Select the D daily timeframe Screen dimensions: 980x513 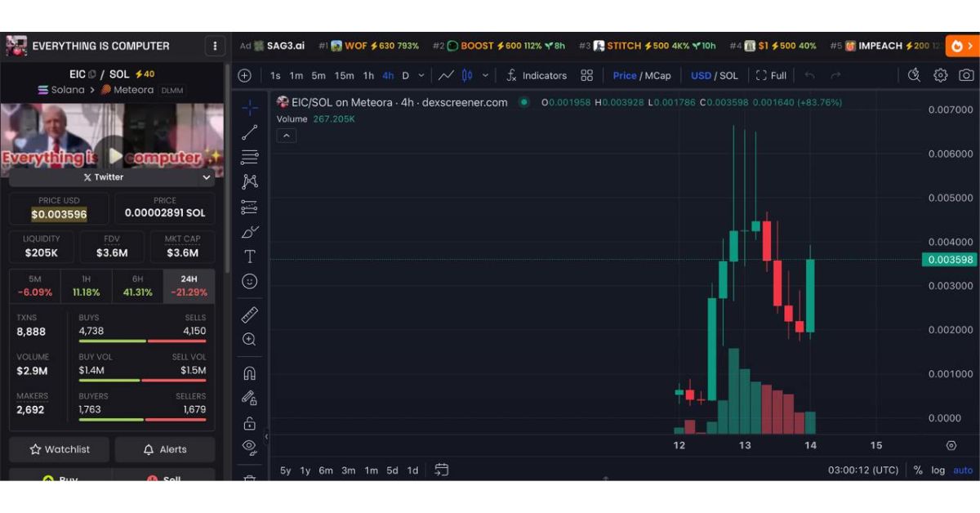[405, 75]
